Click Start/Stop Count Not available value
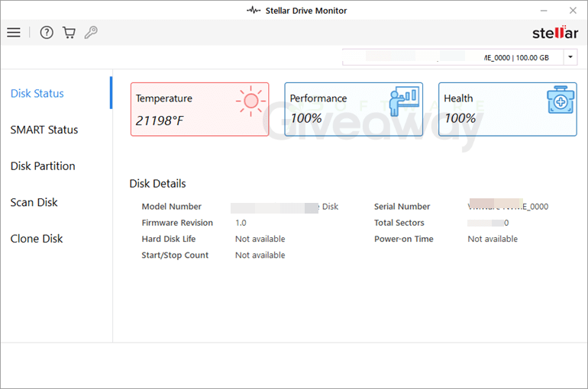 (260, 255)
